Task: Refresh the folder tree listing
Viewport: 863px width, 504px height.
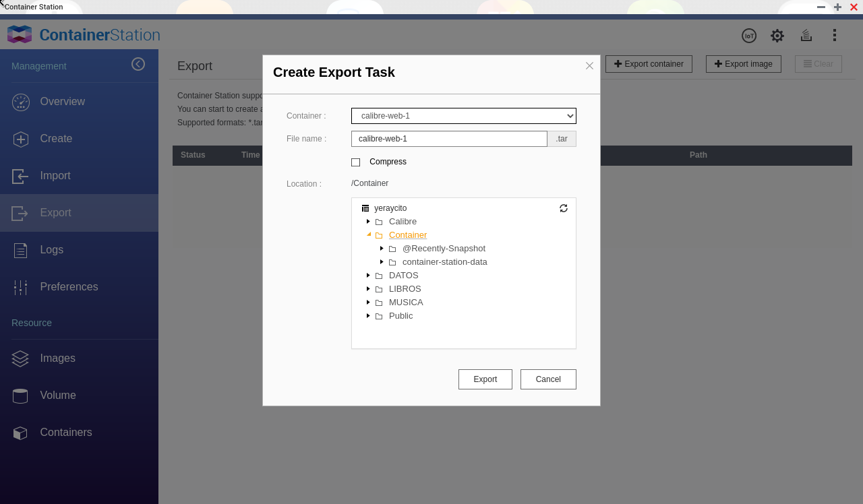Action: (564, 208)
